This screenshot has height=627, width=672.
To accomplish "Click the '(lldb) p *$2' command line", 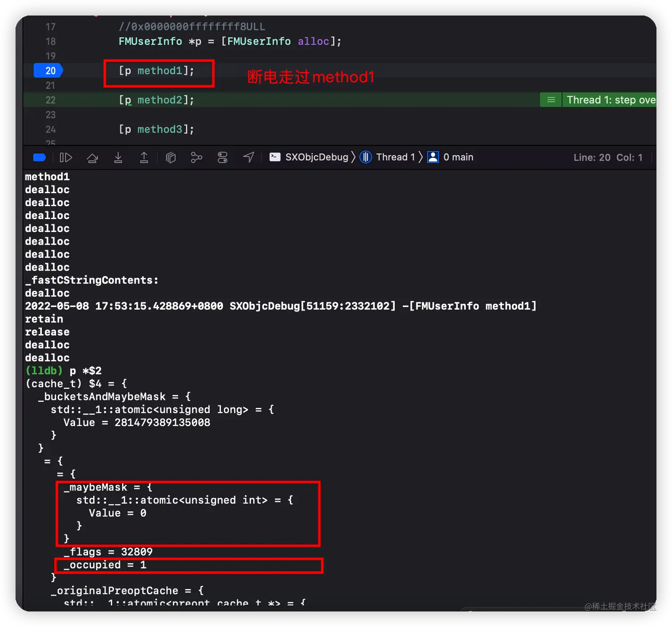I will (x=64, y=371).
